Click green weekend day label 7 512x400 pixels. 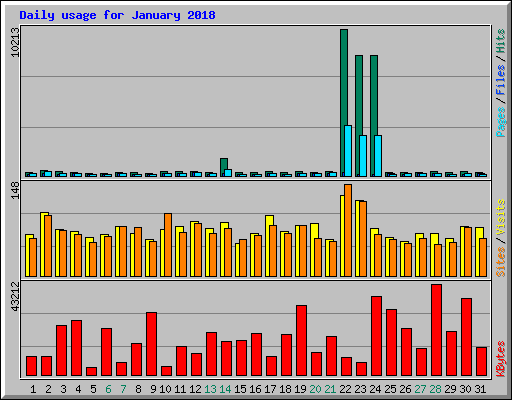coord(123,389)
